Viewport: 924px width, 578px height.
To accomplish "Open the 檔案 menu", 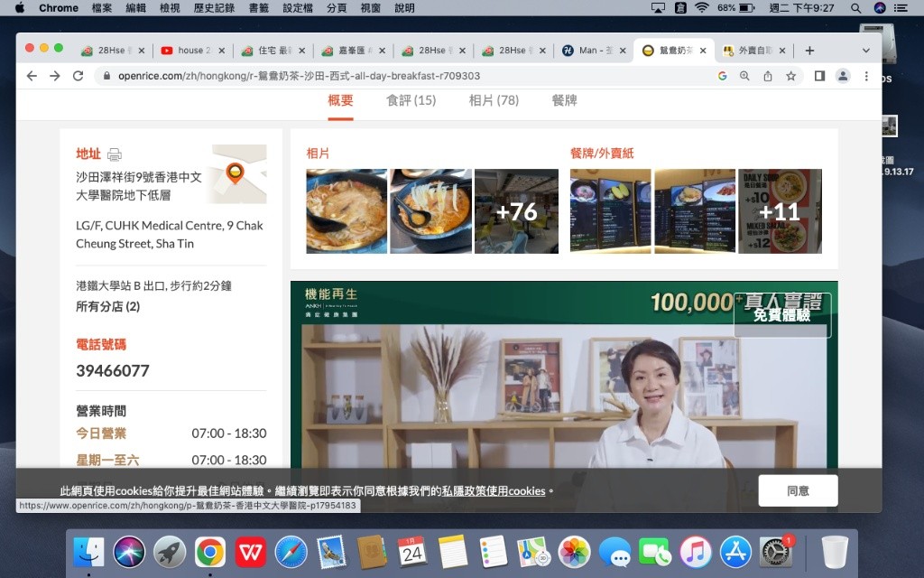I will coord(102,7).
